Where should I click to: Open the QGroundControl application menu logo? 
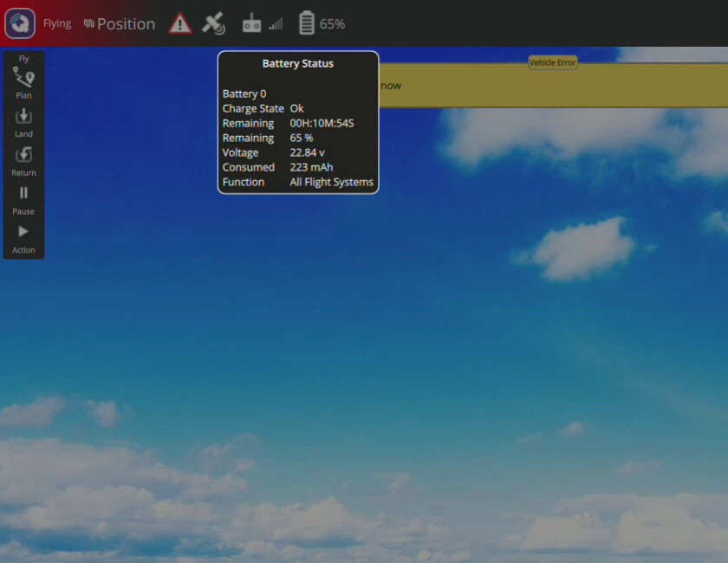[x=20, y=23]
